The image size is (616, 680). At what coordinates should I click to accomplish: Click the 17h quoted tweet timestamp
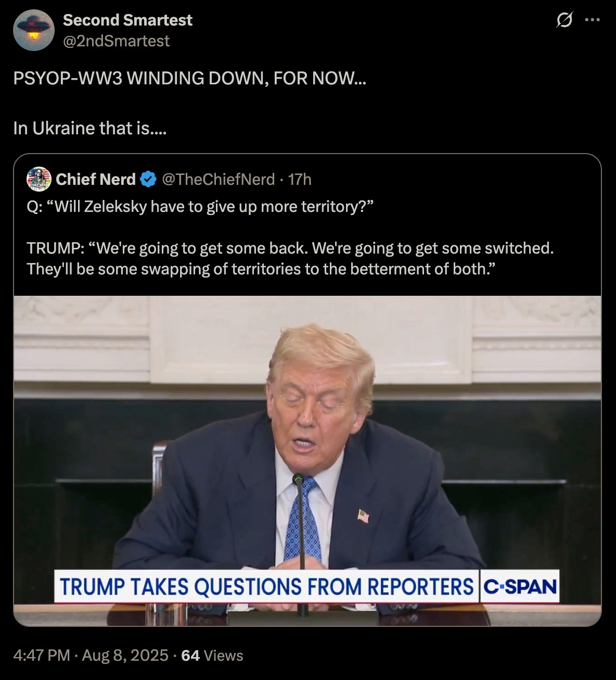click(x=300, y=180)
